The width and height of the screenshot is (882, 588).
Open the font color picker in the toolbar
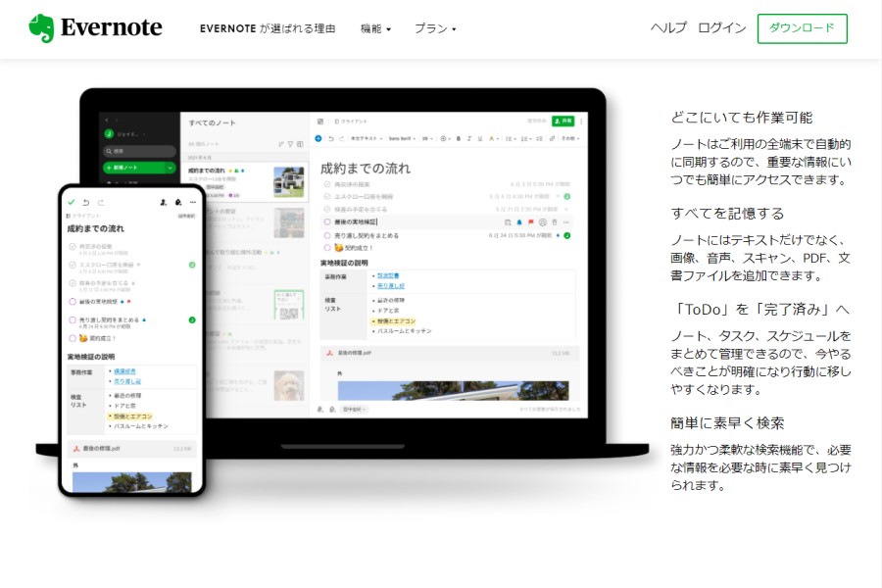click(x=492, y=138)
